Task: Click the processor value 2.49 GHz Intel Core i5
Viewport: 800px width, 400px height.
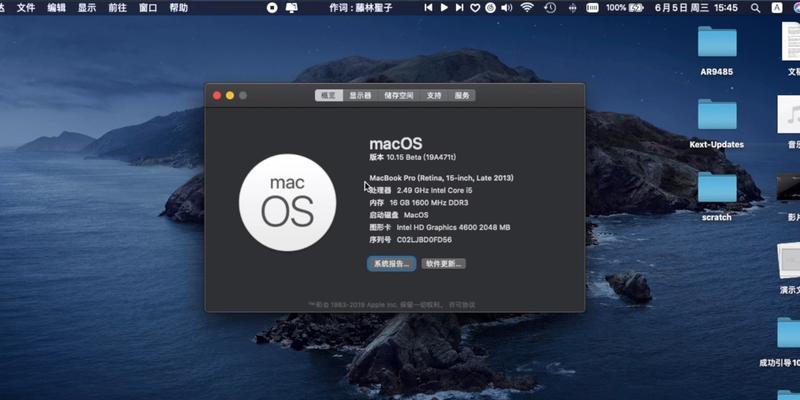Action: (x=435, y=190)
